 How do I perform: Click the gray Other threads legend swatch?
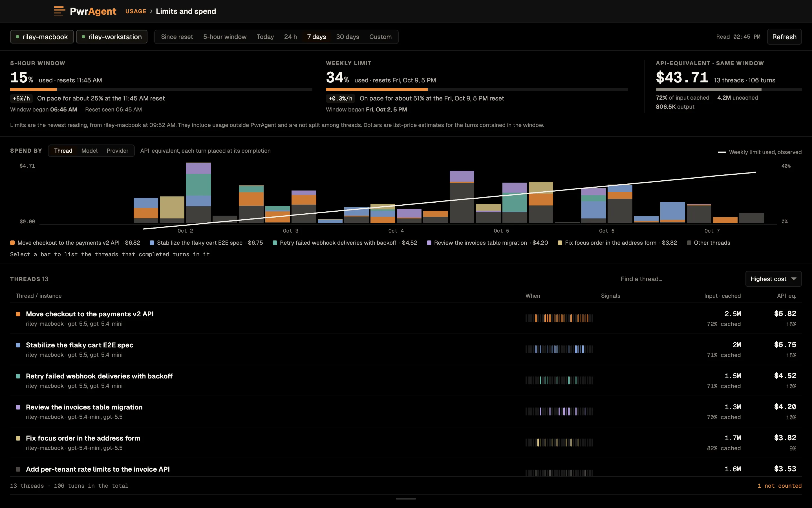(x=689, y=243)
